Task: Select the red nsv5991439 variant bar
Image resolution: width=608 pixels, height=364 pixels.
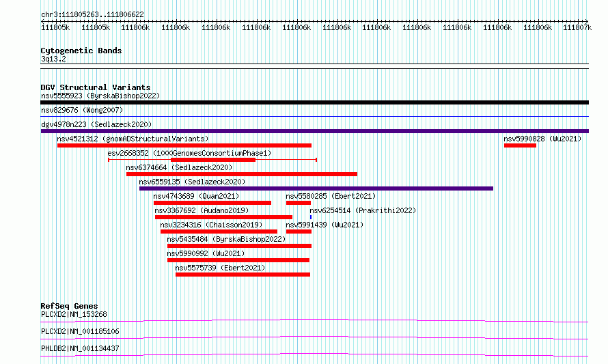Action: pyautogui.click(x=299, y=232)
